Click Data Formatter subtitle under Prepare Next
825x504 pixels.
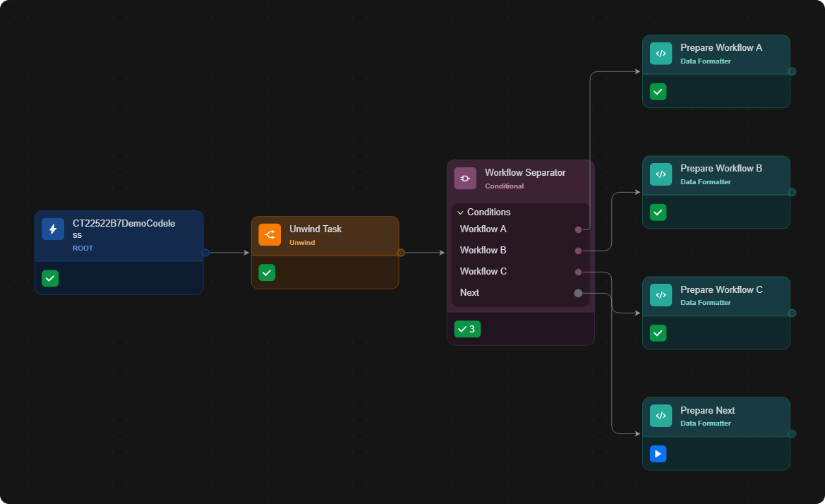[x=706, y=424]
